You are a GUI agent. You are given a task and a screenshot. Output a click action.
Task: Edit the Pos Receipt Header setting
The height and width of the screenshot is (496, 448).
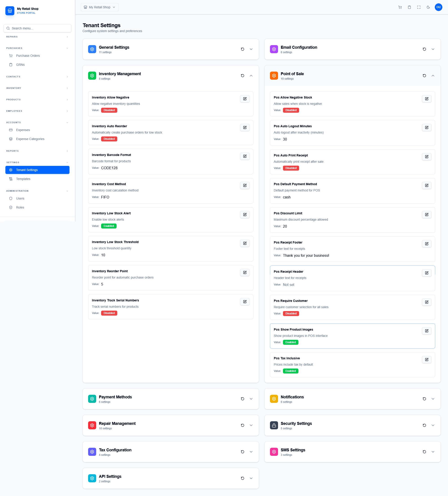coord(427,273)
